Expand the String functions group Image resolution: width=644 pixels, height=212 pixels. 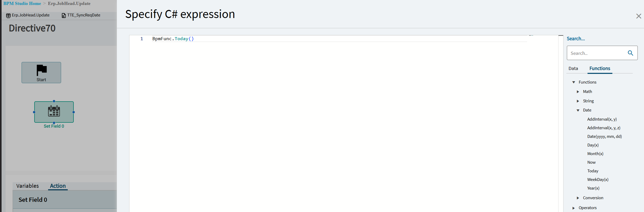[x=578, y=101]
